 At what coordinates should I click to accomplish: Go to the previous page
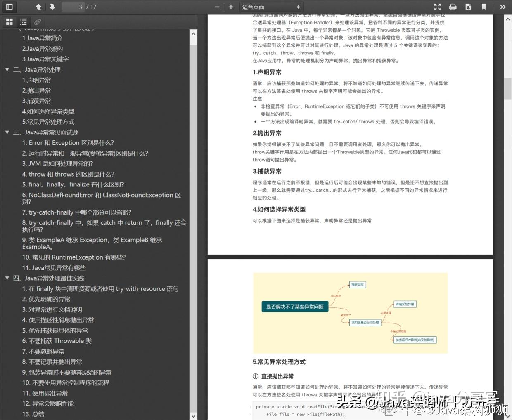(x=38, y=7)
